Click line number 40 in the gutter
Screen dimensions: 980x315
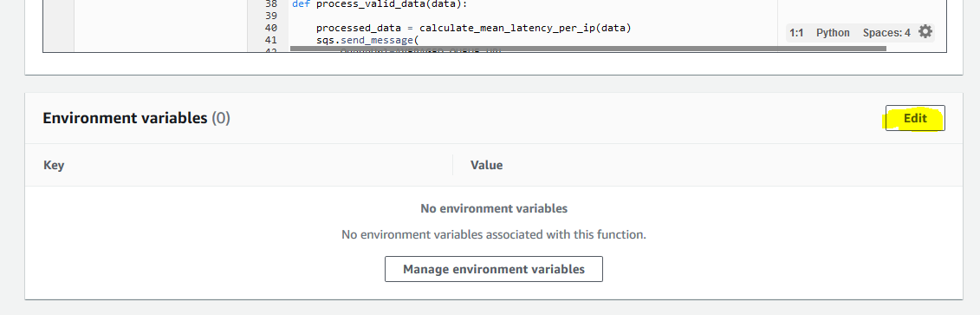(270, 28)
